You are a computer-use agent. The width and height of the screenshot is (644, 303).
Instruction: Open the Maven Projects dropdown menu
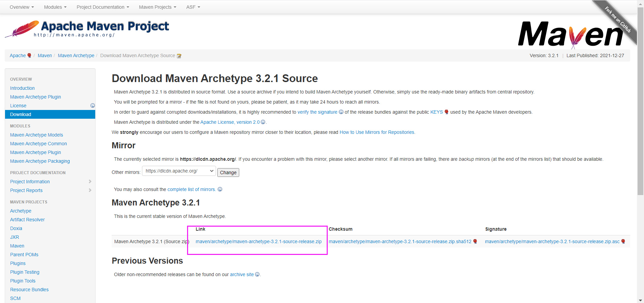pos(158,7)
